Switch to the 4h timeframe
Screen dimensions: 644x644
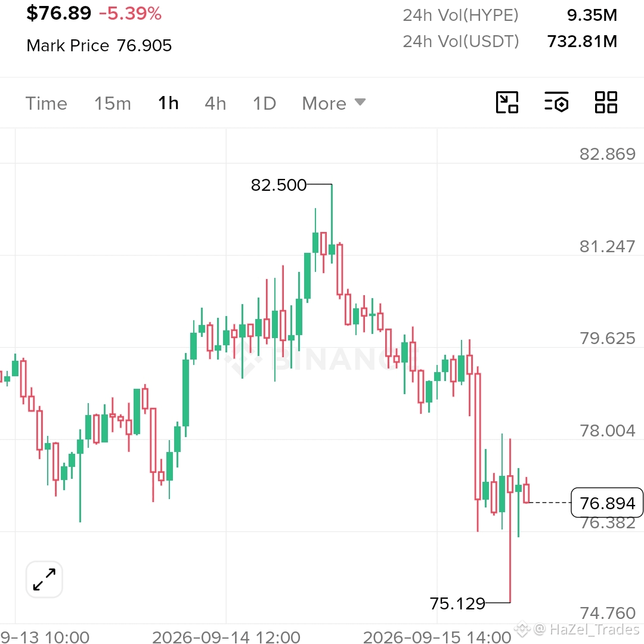[216, 103]
